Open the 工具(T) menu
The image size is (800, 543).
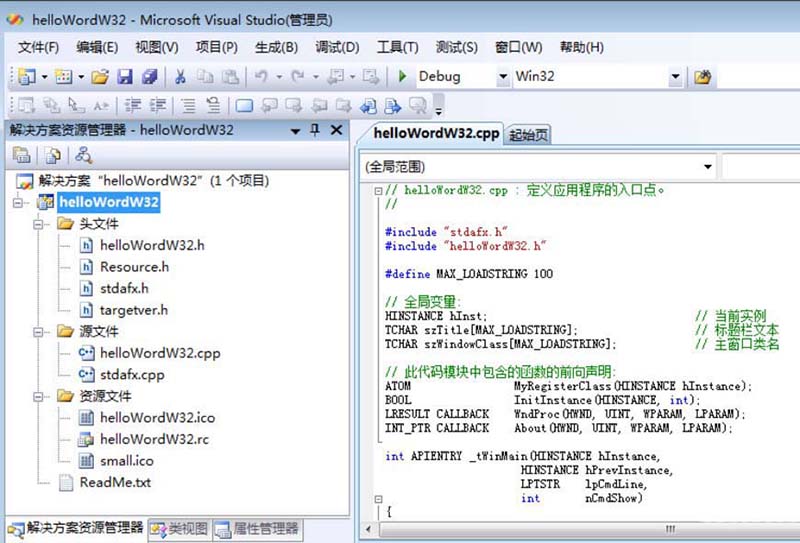pos(397,47)
